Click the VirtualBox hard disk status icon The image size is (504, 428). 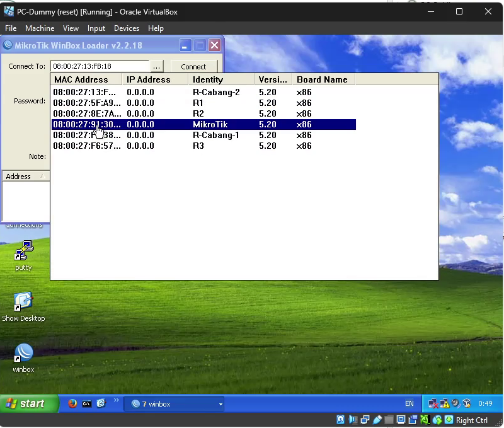pyautogui.click(x=341, y=420)
